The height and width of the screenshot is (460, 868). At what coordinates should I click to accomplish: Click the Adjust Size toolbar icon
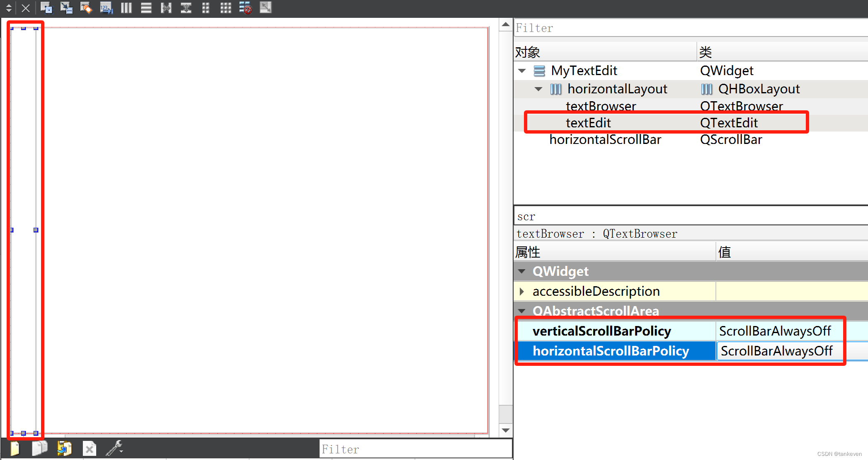(x=265, y=7)
